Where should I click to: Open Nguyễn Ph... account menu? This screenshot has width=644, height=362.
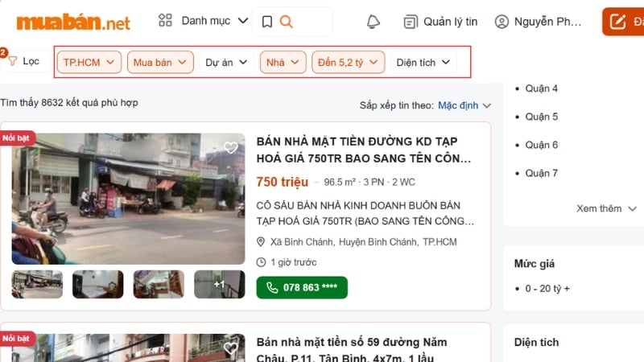(x=547, y=22)
